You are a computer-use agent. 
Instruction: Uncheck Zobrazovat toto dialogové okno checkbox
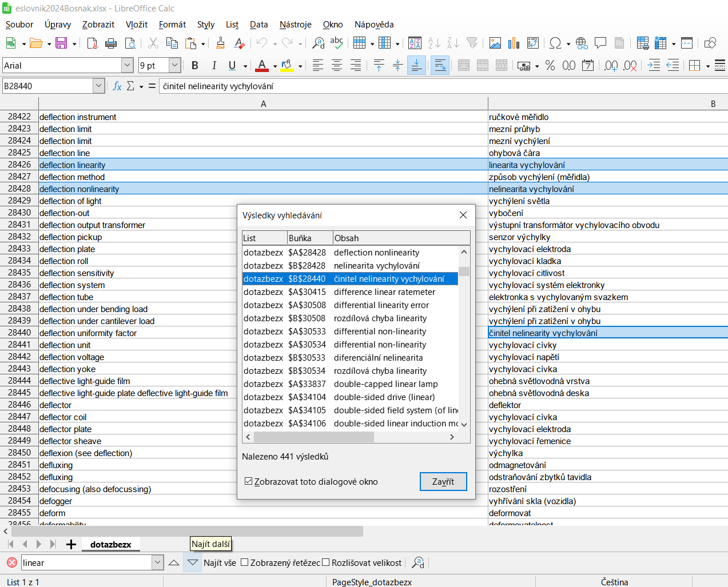[x=249, y=481]
